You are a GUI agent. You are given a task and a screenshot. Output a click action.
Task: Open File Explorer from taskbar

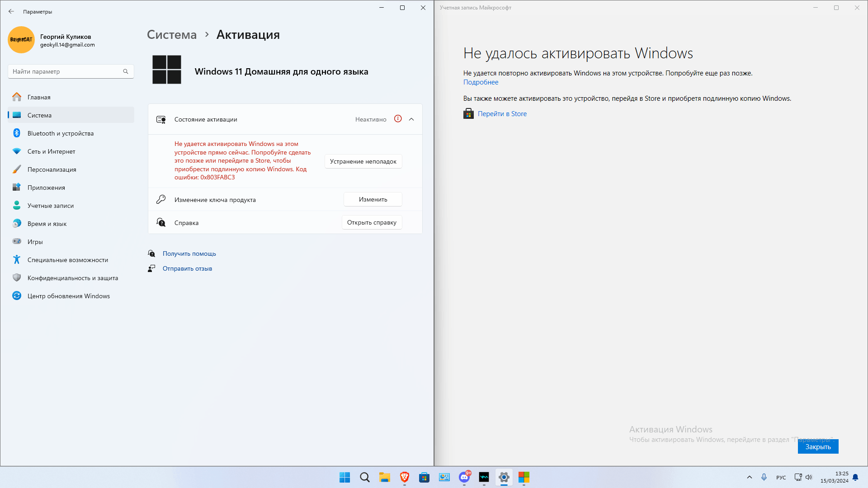point(384,477)
